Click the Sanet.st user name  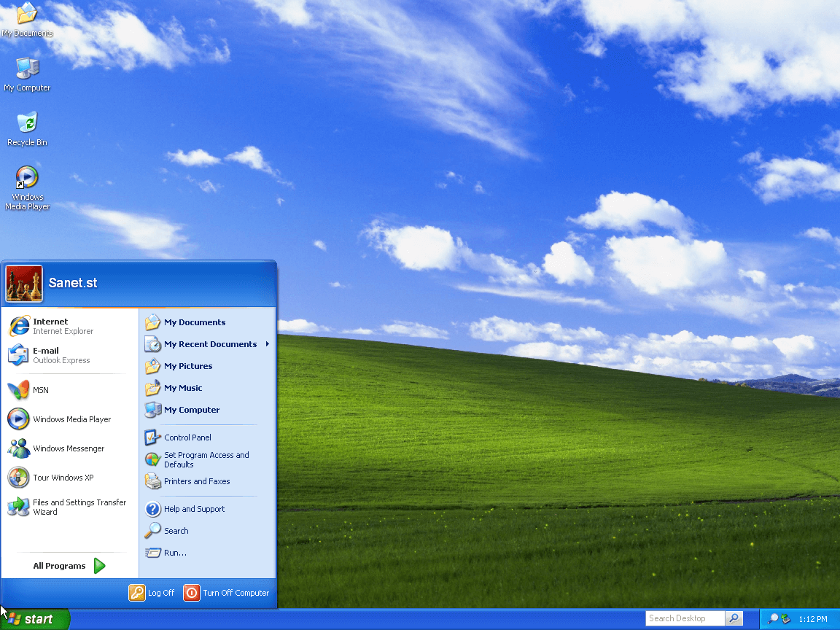(73, 283)
